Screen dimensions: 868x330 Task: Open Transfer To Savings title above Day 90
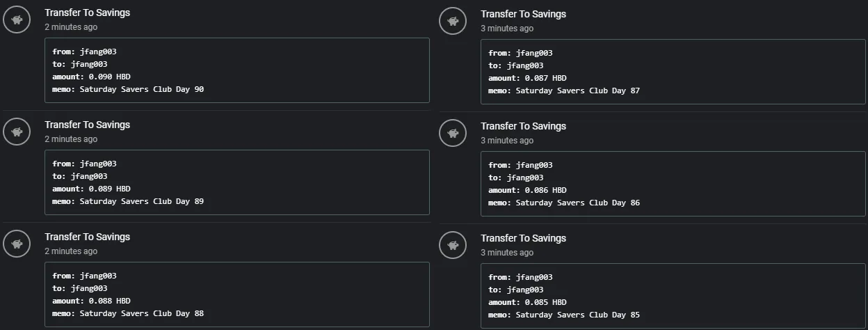click(x=87, y=13)
